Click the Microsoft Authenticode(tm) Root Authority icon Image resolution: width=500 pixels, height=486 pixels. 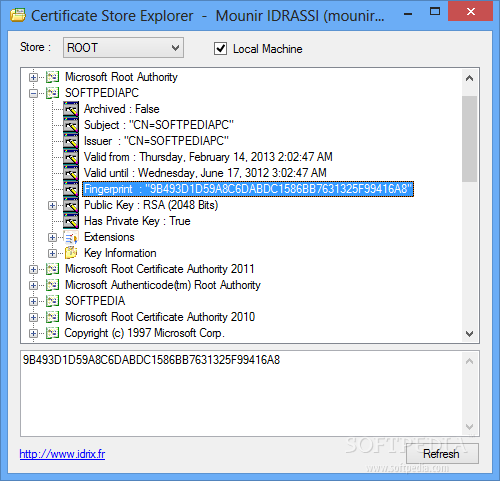coord(52,285)
